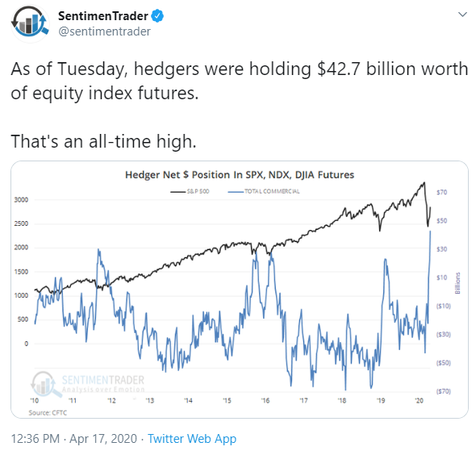Click the '20 year marker on x-axis
The width and height of the screenshot is (476, 455).
tap(419, 401)
